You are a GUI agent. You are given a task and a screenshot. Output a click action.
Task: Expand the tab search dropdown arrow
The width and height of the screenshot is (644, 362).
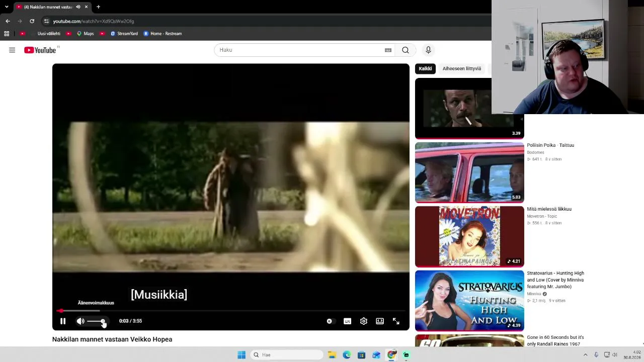(x=7, y=7)
